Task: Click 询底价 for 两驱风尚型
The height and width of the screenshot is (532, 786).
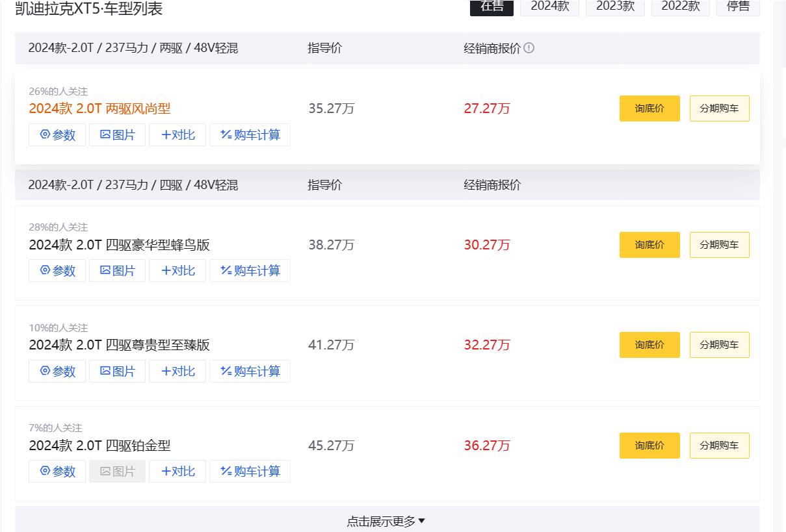Action: pyautogui.click(x=649, y=108)
